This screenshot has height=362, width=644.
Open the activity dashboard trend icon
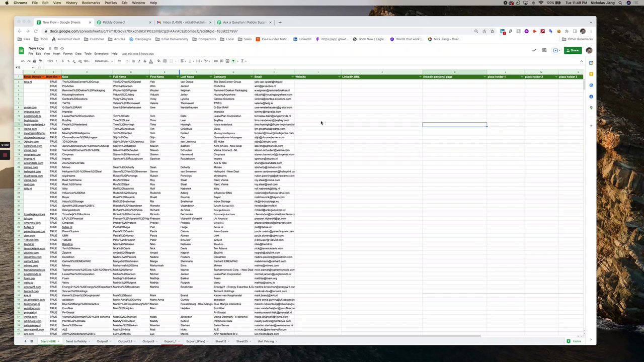click(x=534, y=50)
